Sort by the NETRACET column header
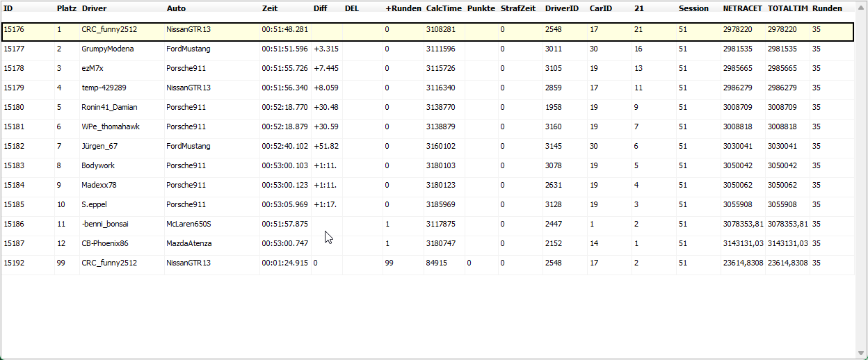868x360 pixels. 742,8
